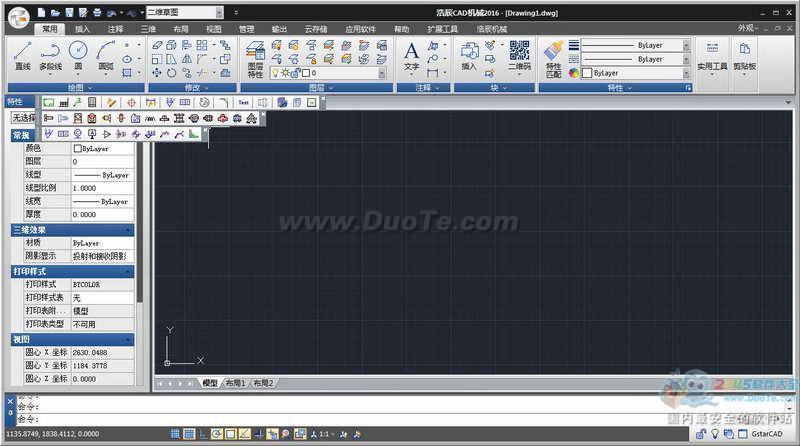800x446 pixels.
Task: Click the Print icon in quick toolbar
Action: [x=97, y=12]
